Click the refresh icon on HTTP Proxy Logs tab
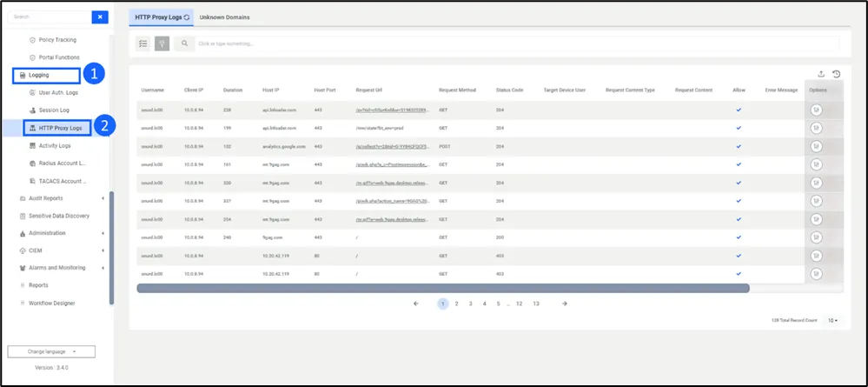The height and width of the screenshot is (387, 868). (x=187, y=17)
